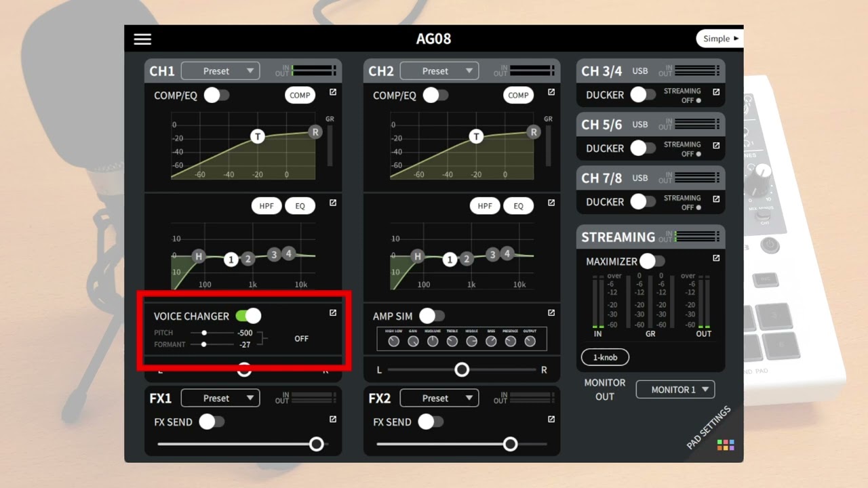Viewport: 868px width, 488px height.
Task: Open FX1 send pop-out icon
Action: click(x=333, y=420)
